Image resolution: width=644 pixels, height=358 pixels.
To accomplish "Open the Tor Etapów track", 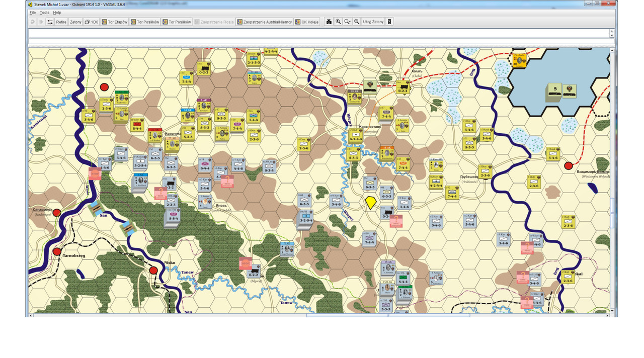I will pyautogui.click(x=114, y=22).
